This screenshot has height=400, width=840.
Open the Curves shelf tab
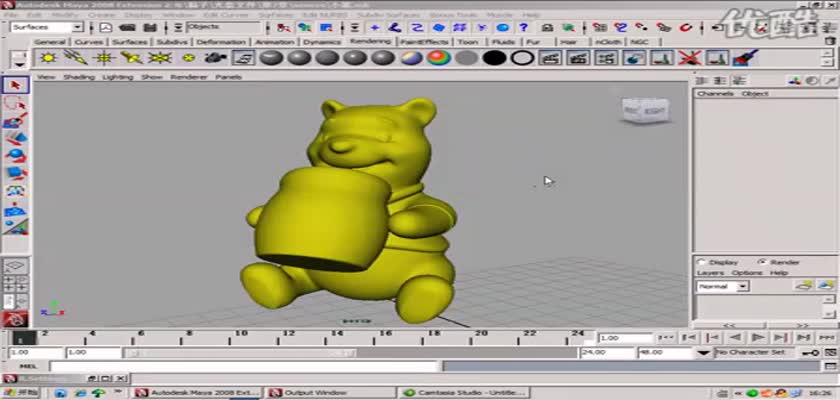click(x=88, y=42)
